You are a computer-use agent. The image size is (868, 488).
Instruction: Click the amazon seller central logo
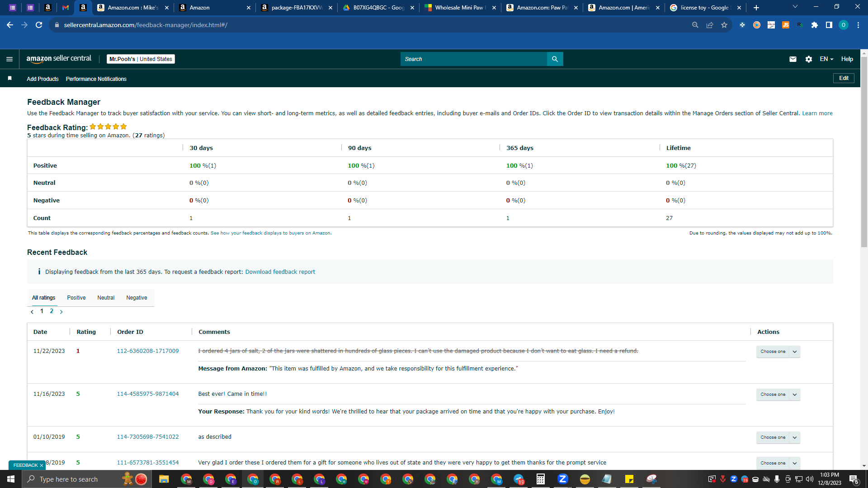click(59, 59)
